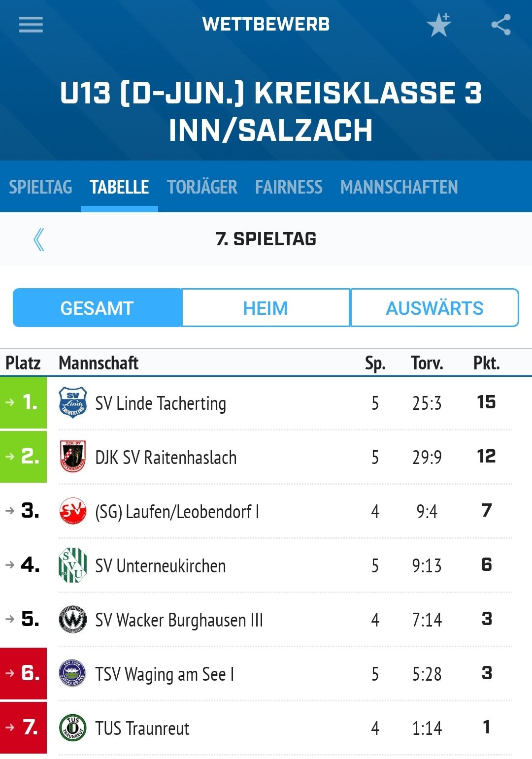532x759 pixels.
Task: Open the FAIRNESS tab
Action: point(289,187)
